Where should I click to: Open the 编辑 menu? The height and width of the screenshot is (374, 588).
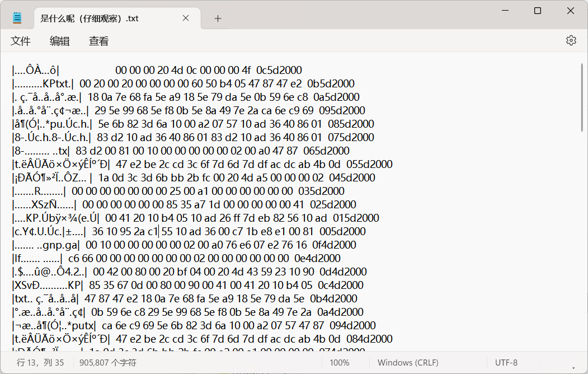click(59, 41)
